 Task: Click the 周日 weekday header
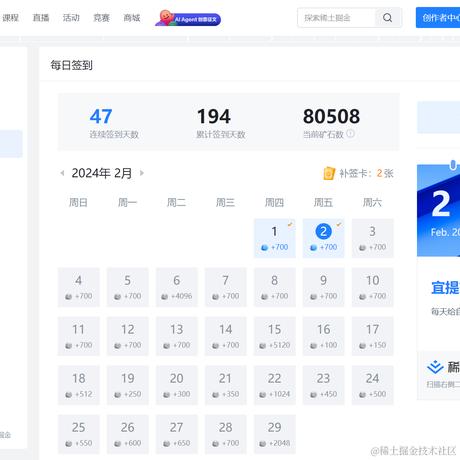click(x=78, y=202)
